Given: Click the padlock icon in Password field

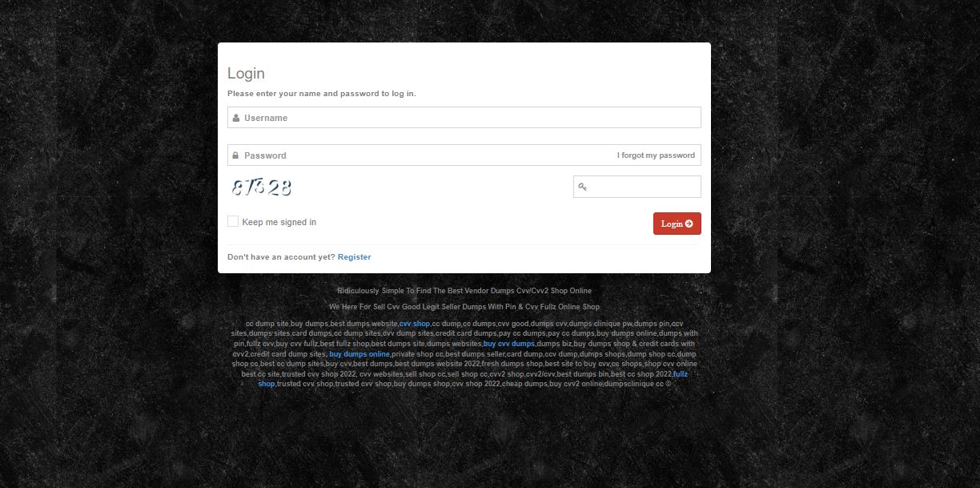Looking at the screenshot, I should click(x=235, y=155).
